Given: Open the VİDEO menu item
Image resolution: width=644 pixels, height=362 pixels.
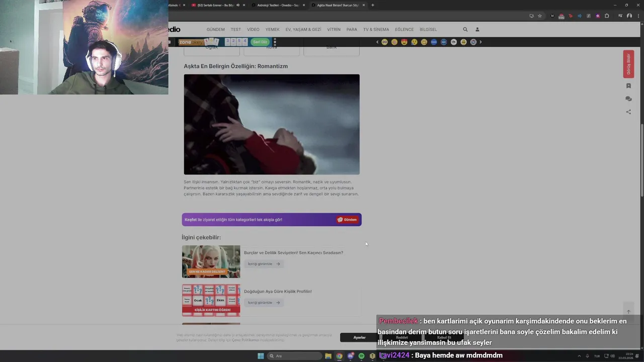Looking at the screenshot, I should click(x=253, y=30).
